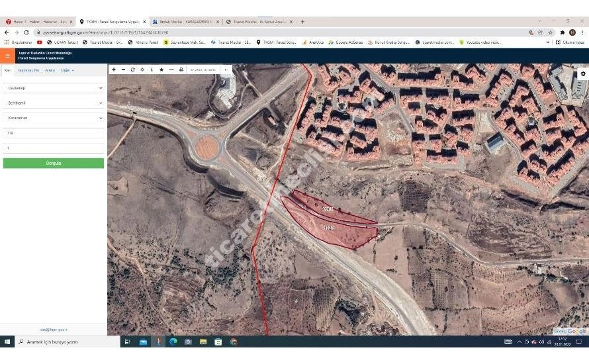
Task: Open the Diğer dropdown tab
Action: pyautogui.click(x=68, y=70)
